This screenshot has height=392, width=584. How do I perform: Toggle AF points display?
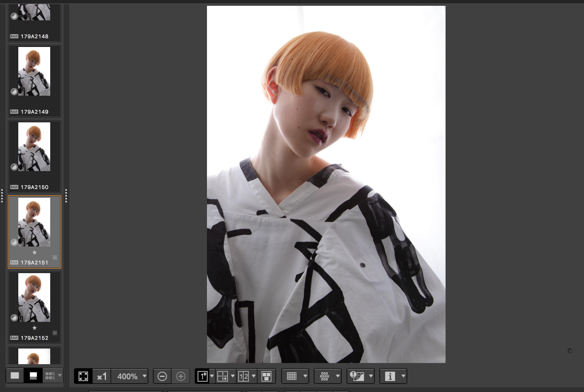325,376
